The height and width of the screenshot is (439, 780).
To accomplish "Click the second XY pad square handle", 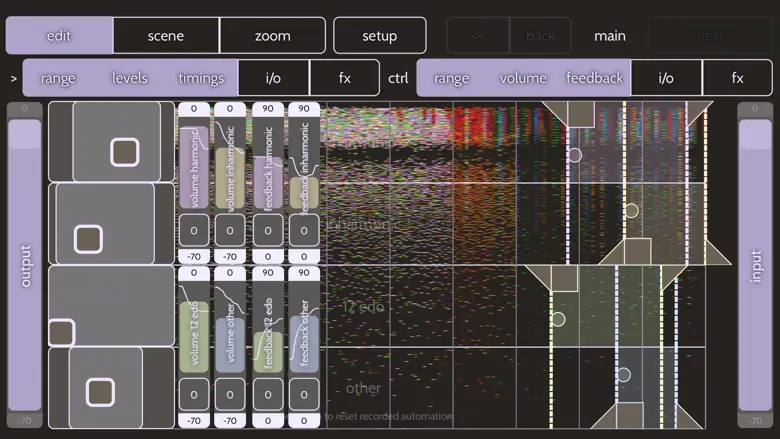I will coord(88,239).
